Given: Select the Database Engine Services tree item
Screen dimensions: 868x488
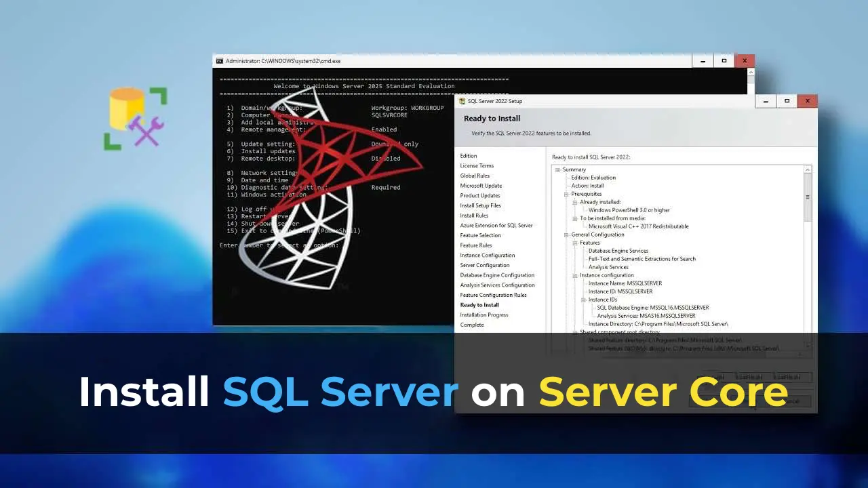Looking at the screenshot, I should (x=618, y=251).
